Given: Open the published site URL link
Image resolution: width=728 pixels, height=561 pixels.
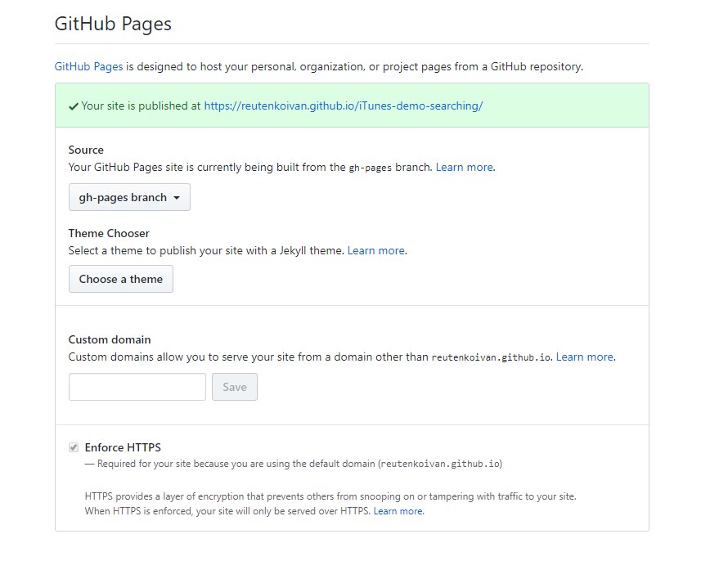Looking at the screenshot, I should coord(343,105).
